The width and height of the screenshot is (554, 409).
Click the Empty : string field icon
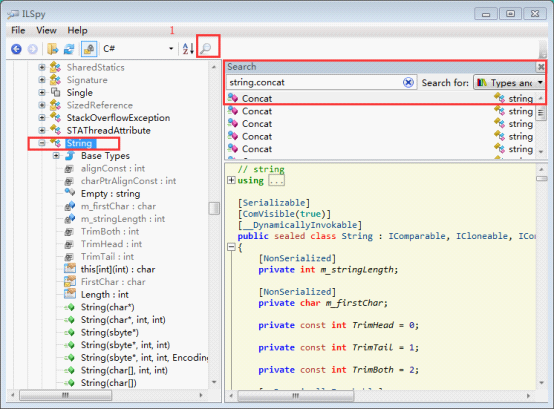[70, 193]
